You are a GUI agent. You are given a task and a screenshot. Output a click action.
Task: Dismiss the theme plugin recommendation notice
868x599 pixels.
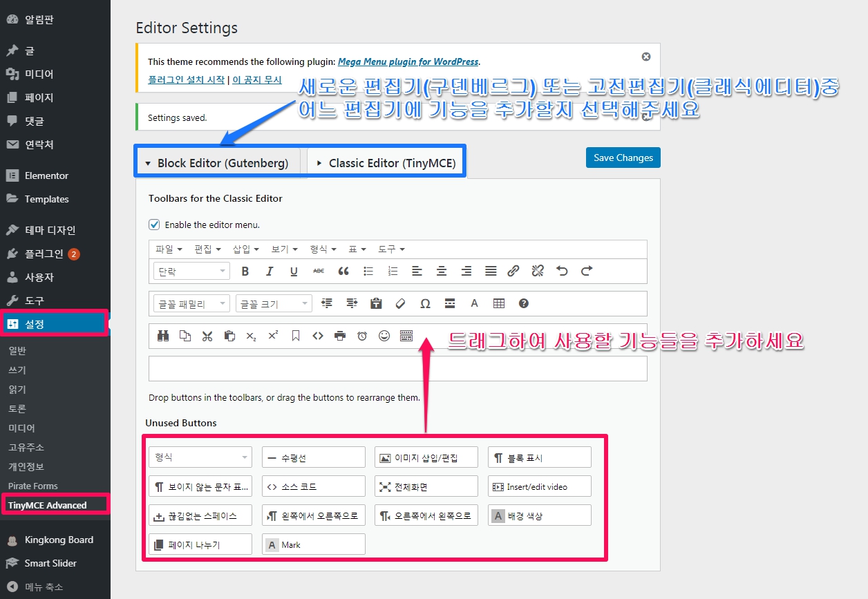pyautogui.click(x=646, y=57)
